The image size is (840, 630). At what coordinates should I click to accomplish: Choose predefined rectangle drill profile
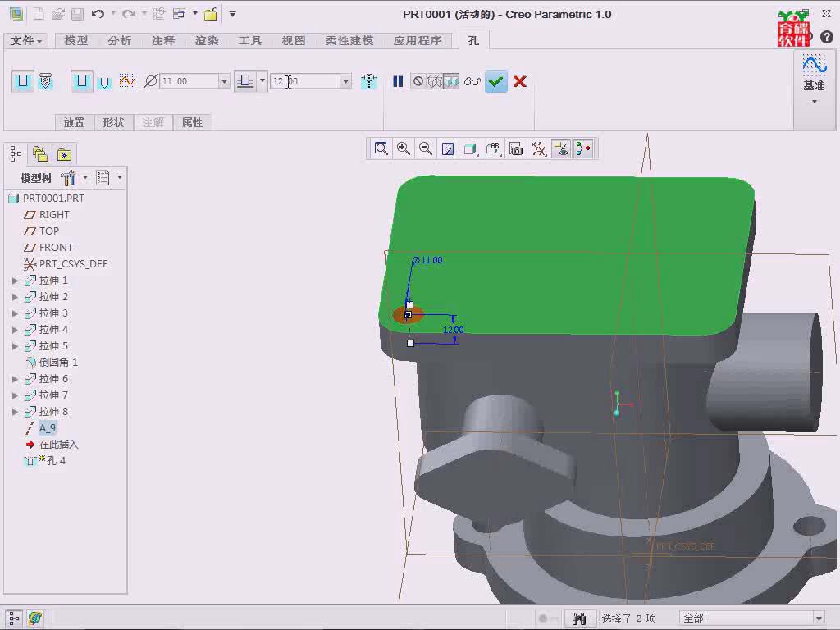point(81,81)
